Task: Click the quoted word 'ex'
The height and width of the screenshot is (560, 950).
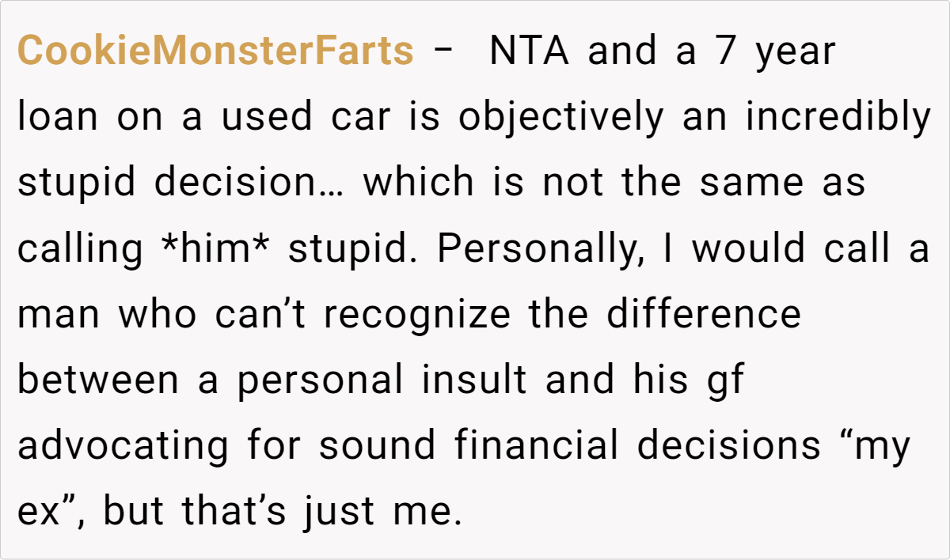Action: pos(41,512)
